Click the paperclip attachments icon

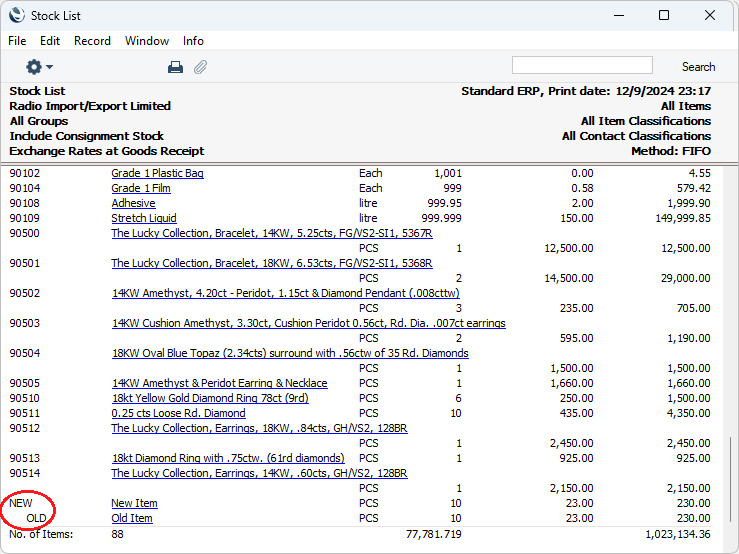pyautogui.click(x=200, y=67)
